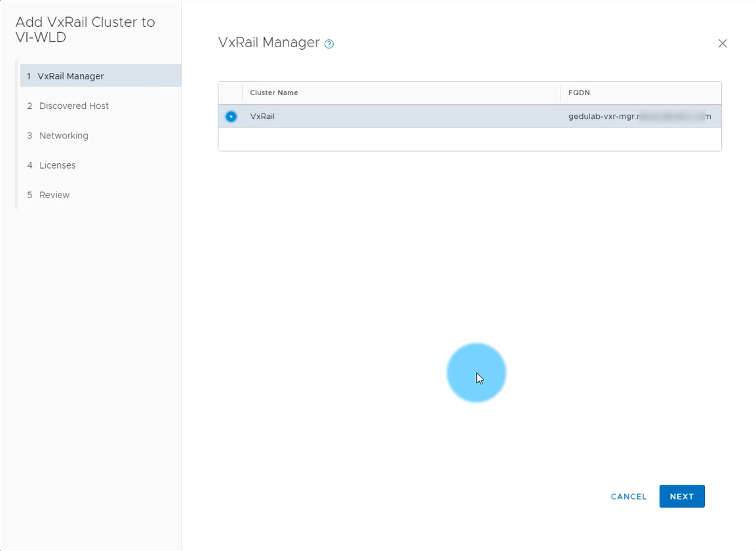Image resolution: width=756 pixels, height=551 pixels.
Task: Open the Networking wizard step
Action: (x=64, y=136)
